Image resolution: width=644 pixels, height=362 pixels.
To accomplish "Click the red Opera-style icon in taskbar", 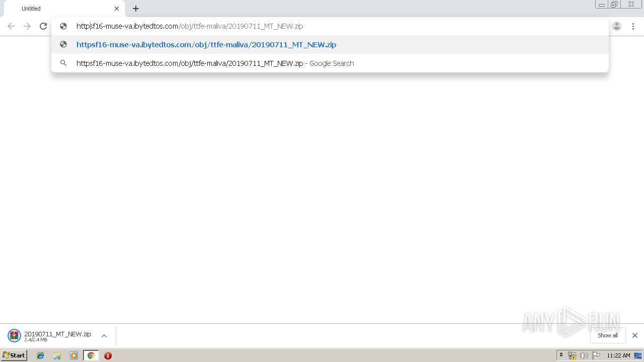I will coord(108,355).
